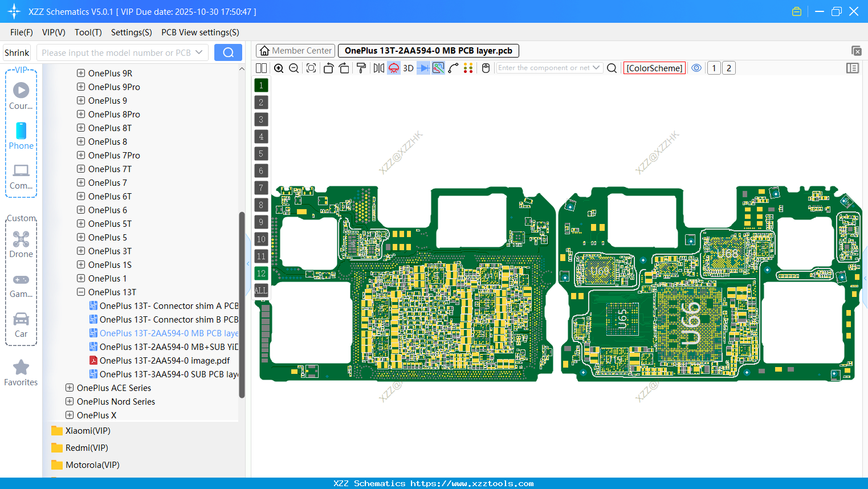Toggle the eye visibility icon
The image size is (868, 489).
coord(696,68)
